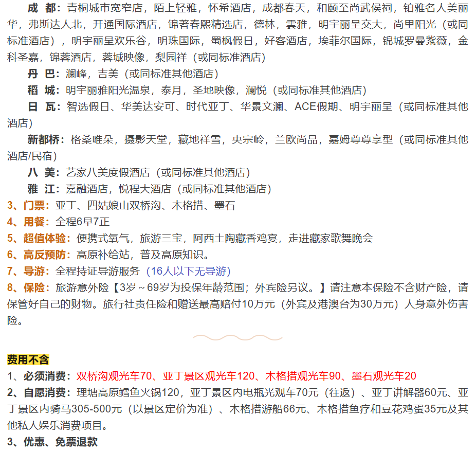
Task: Click the hotel name '和颐至尚武侯祠'
Action: tap(354, 8)
